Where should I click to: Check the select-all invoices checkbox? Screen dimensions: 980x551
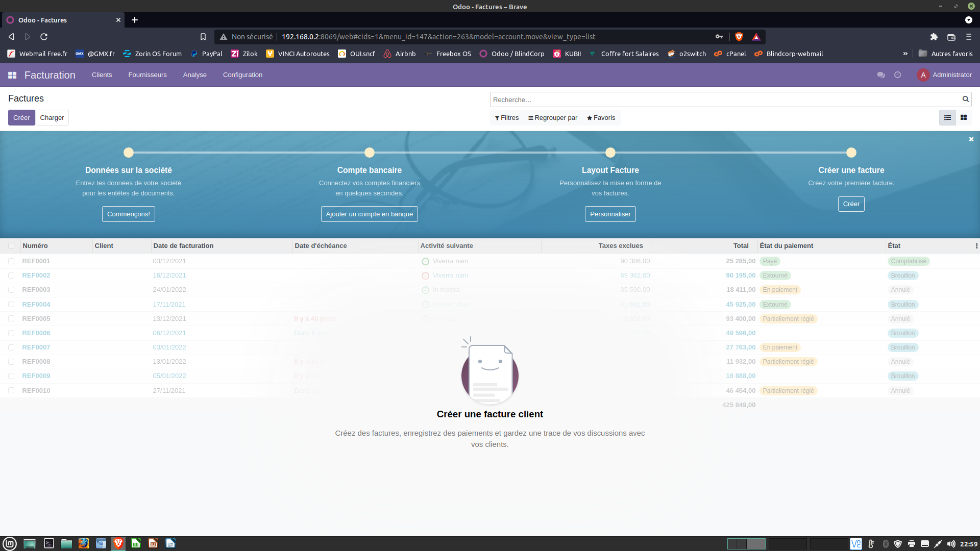click(x=11, y=246)
